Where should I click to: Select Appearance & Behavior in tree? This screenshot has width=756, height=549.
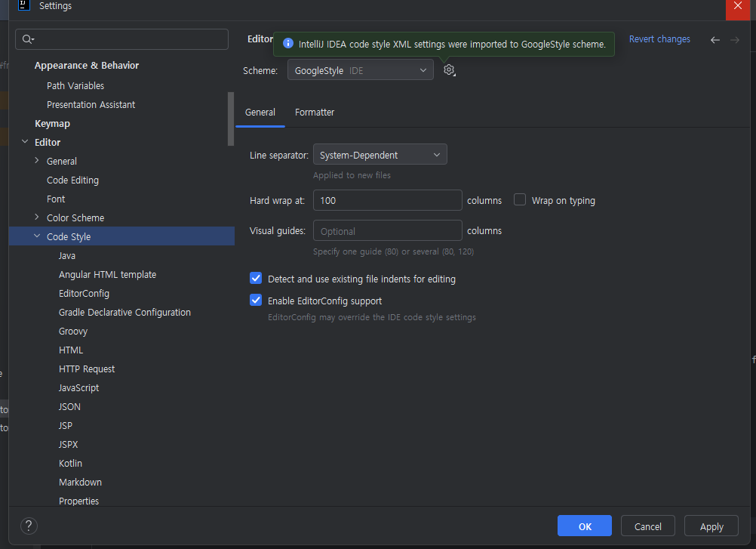click(87, 66)
